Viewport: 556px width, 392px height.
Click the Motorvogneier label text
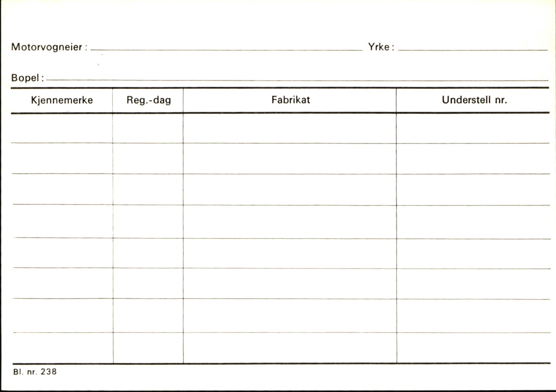[47, 47]
